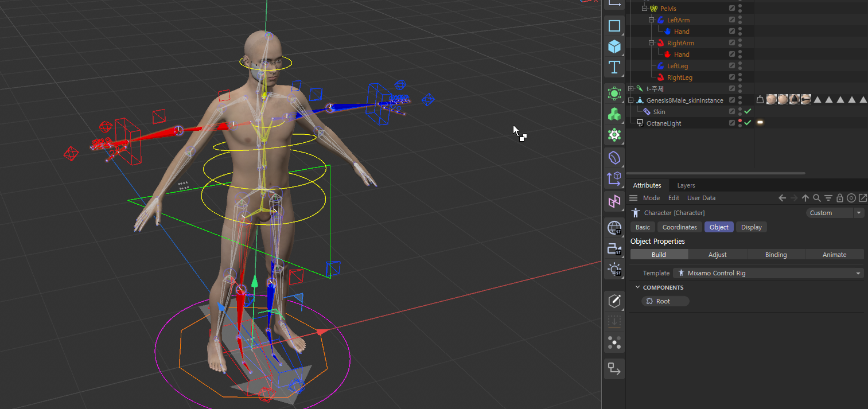
Task: Click the Cube primitive tool icon
Action: point(614,46)
